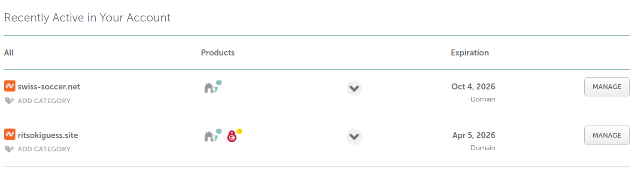
Task: Click the orange logo beside swiss-soccer.net
Action: pos(9,86)
